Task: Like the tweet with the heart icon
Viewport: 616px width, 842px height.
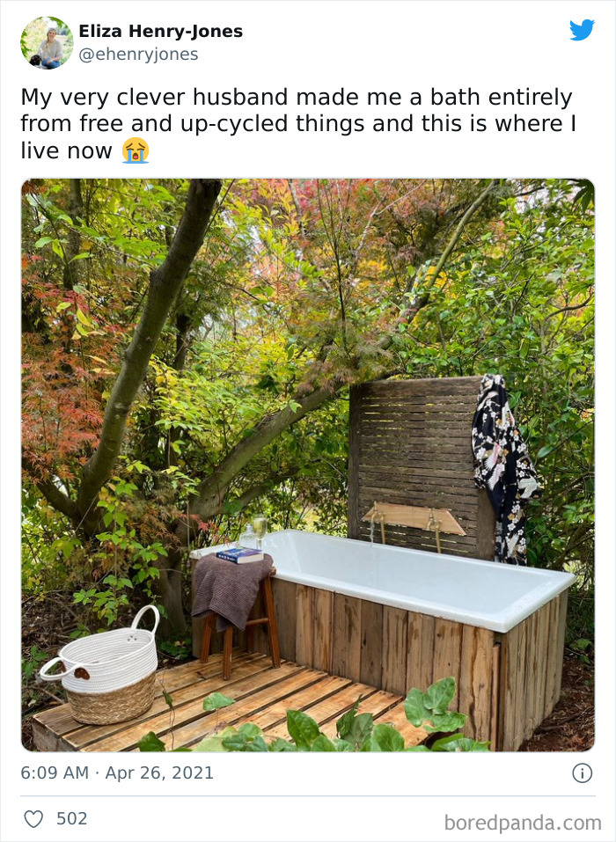Action: click(x=33, y=819)
